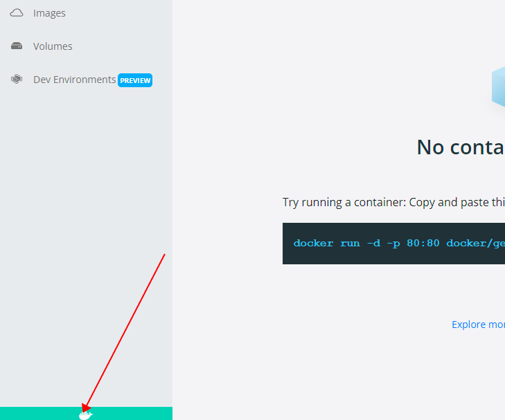Click the "Try running a container" text
The height and width of the screenshot is (420, 505).
pos(344,202)
